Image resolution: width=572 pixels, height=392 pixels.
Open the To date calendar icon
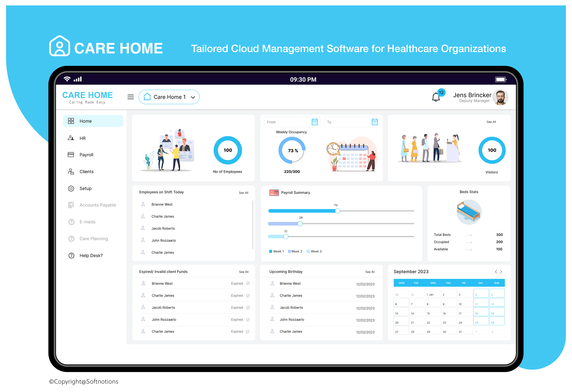375,122
